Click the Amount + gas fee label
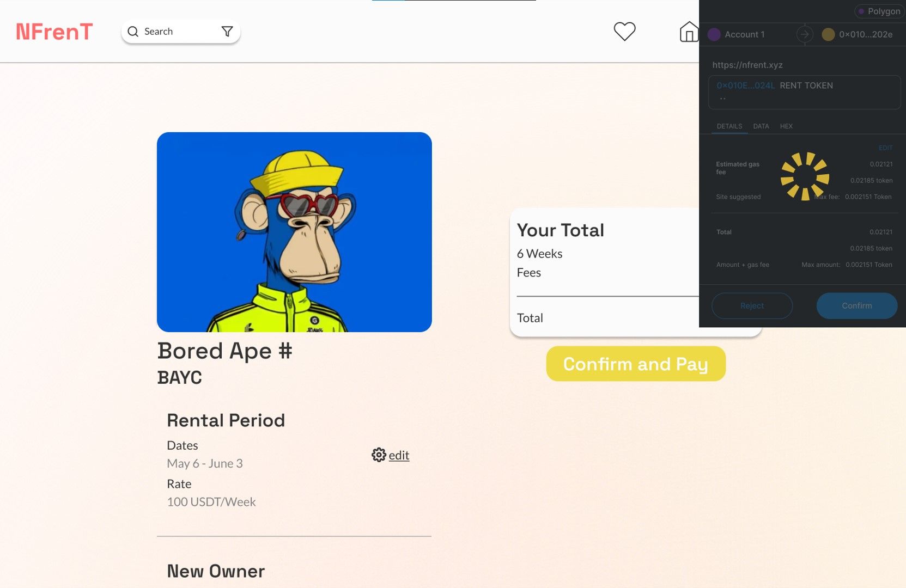The width and height of the screenshot is (906, 588). click(743, 265)
